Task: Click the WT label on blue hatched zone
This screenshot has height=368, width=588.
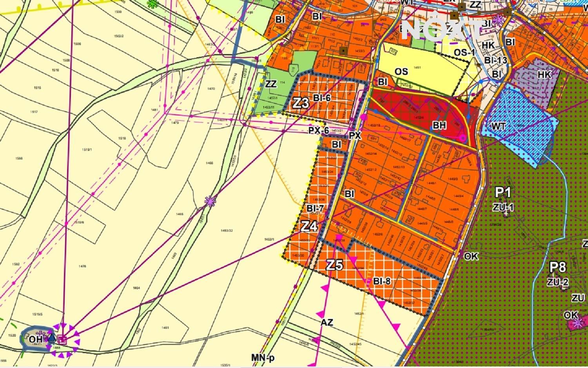Action: coord(498,126)
